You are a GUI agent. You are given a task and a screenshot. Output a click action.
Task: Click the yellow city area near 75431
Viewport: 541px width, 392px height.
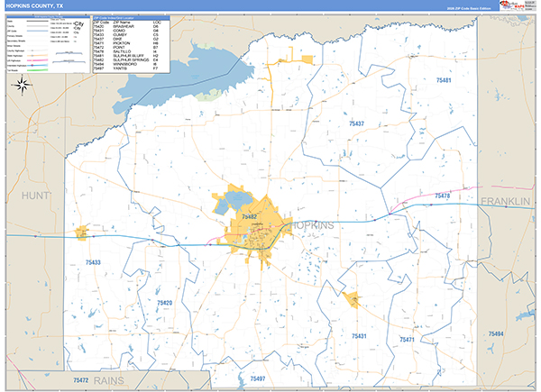pyautogui.click(x=353, y=300)
